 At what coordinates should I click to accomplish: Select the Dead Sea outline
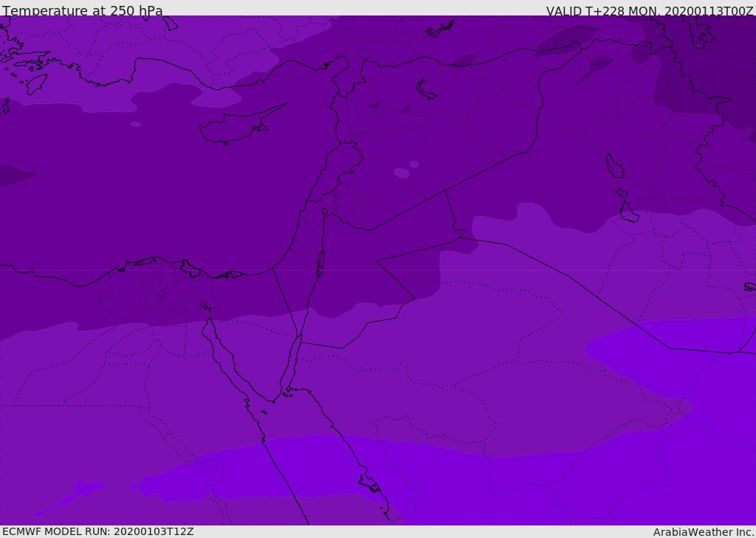pos(320,262)
